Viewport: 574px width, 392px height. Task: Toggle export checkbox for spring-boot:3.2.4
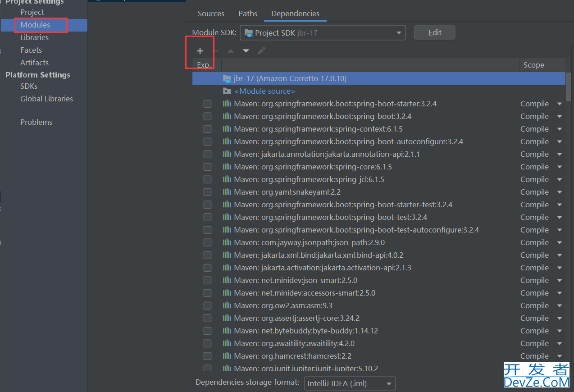207,116
